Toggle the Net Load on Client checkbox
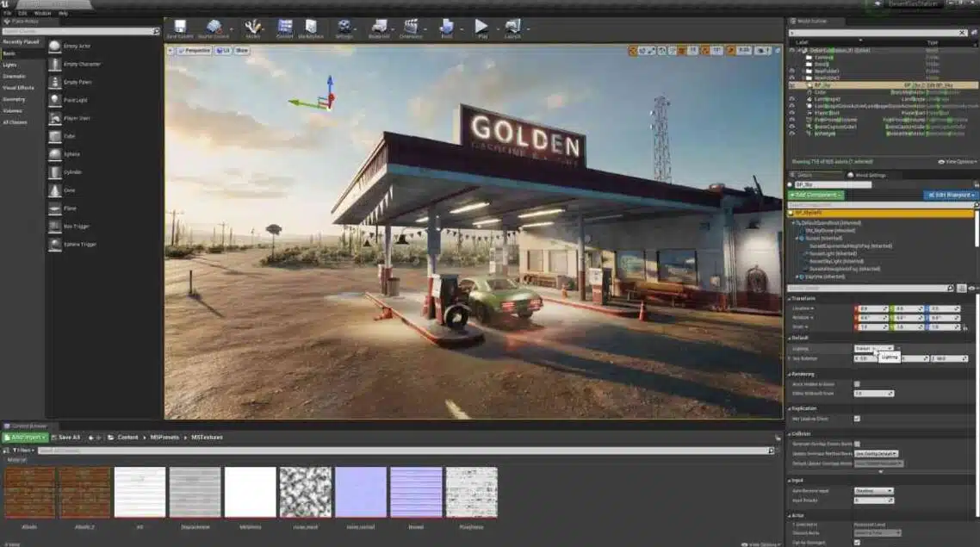This screenshot has width=980, height=547. pos(857,419)
